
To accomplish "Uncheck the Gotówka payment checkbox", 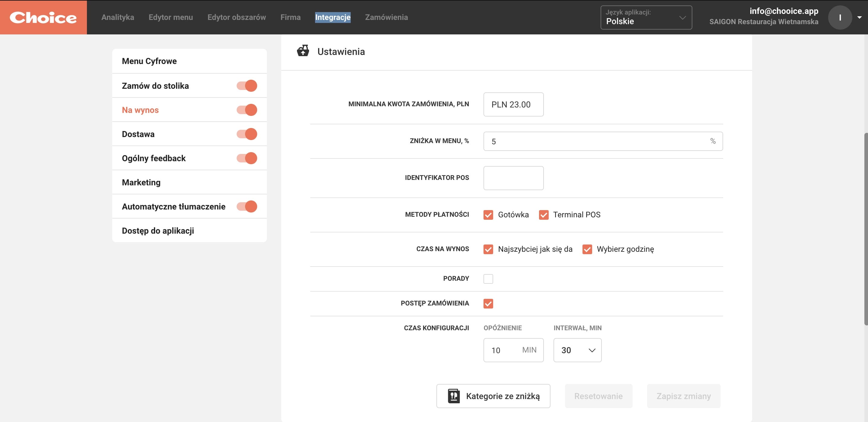I will (488, 215).
